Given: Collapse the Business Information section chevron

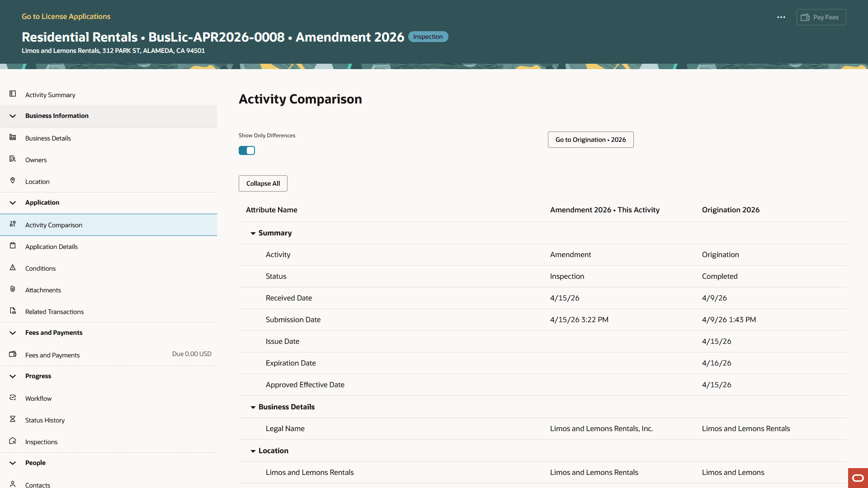Looking at the screenshot, I should click(13, 116).
